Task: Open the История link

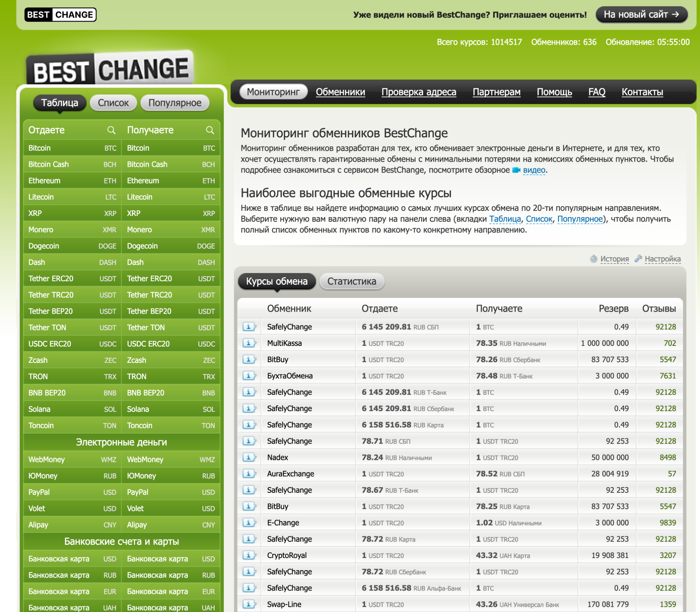Action: pyautogui.click(x=615, y=259)
